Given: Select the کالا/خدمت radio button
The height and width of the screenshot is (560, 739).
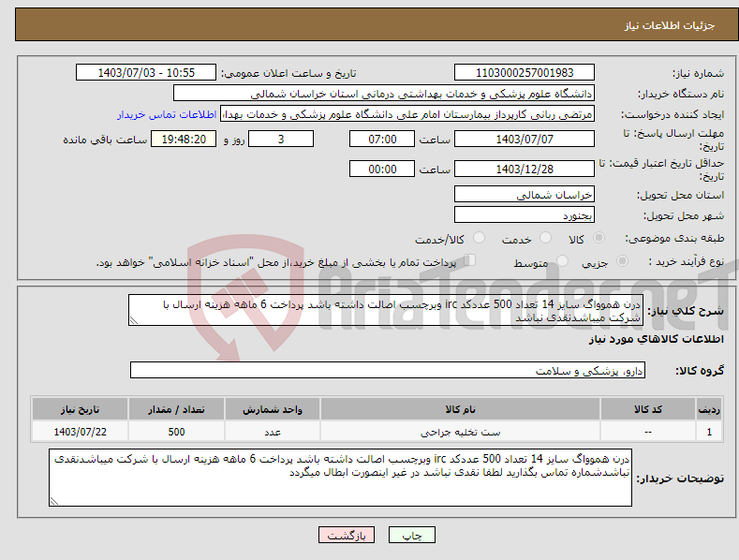Looking at the screenshot, I should coord(479,238).
